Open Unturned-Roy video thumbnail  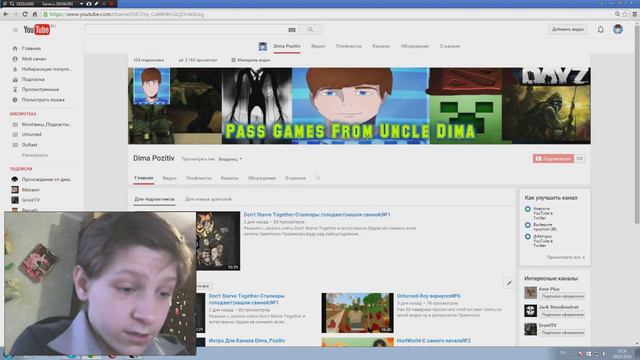click(x=358, y=313)
